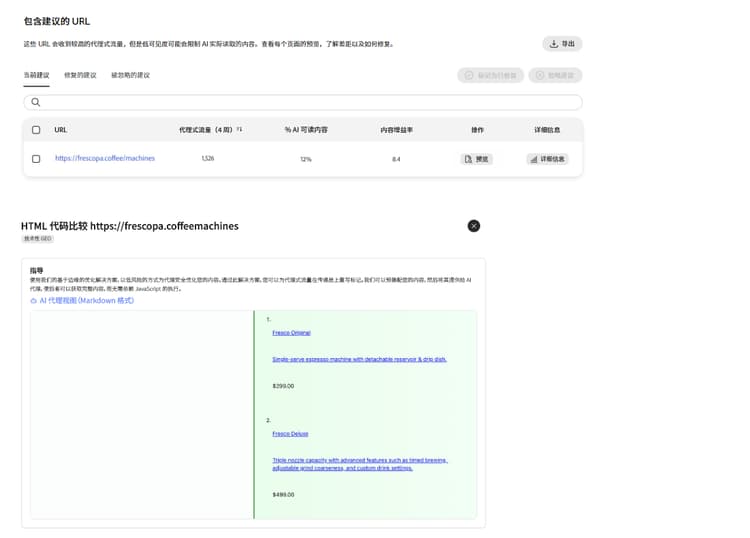
Task: Open the Fresco Deluxe link
Action: click(x=290, y=434)
